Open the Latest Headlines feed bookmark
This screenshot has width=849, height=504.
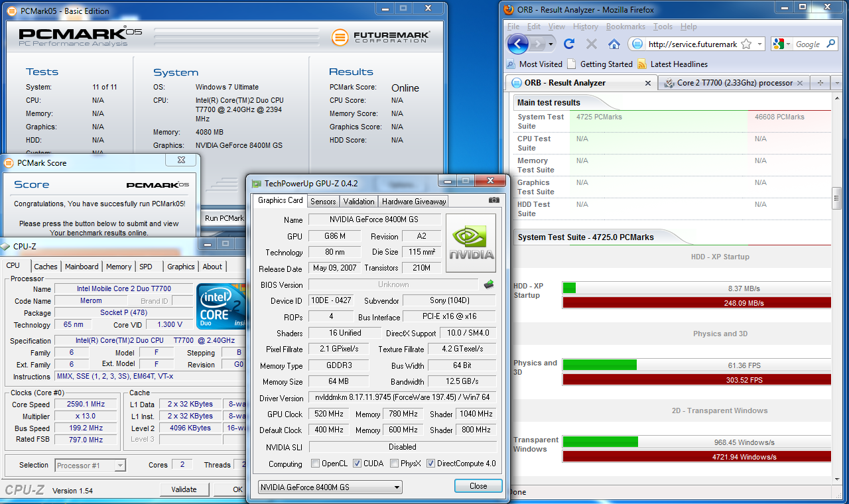pyautogui.click(x=672, y=64)
